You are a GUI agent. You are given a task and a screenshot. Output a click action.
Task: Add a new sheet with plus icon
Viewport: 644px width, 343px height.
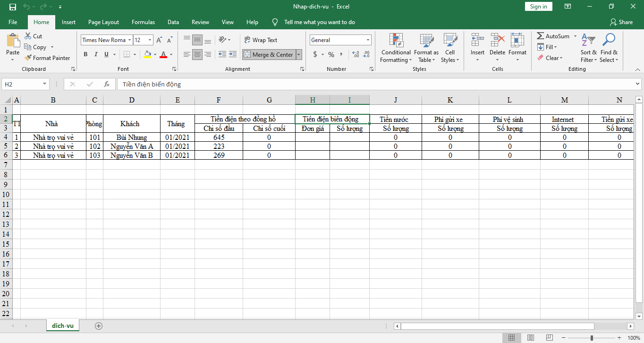click(99, 326)
